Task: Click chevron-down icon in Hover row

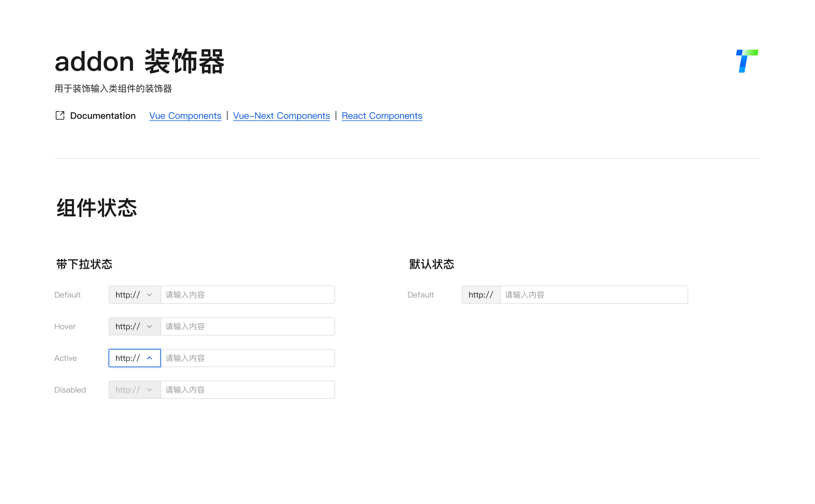Action: 149,326
